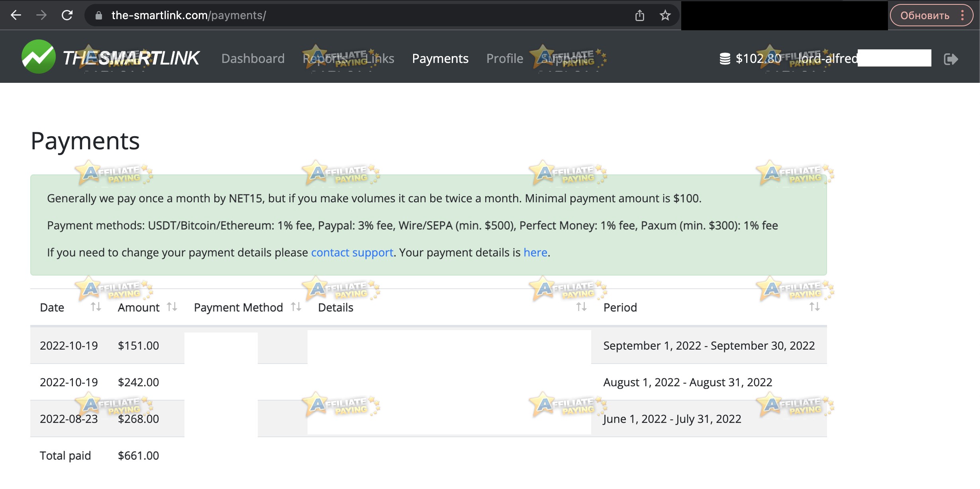Click the browser forward arrow

click(41, 15)
